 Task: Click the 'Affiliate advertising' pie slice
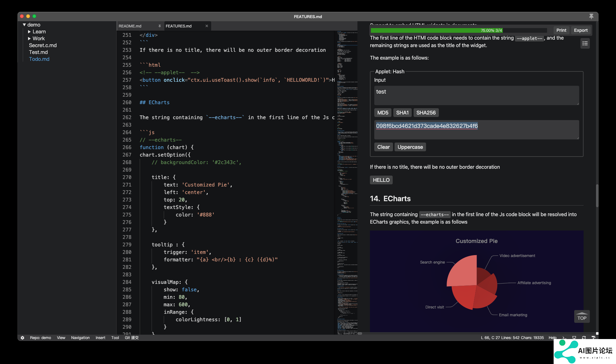click(x=489, y=283)
